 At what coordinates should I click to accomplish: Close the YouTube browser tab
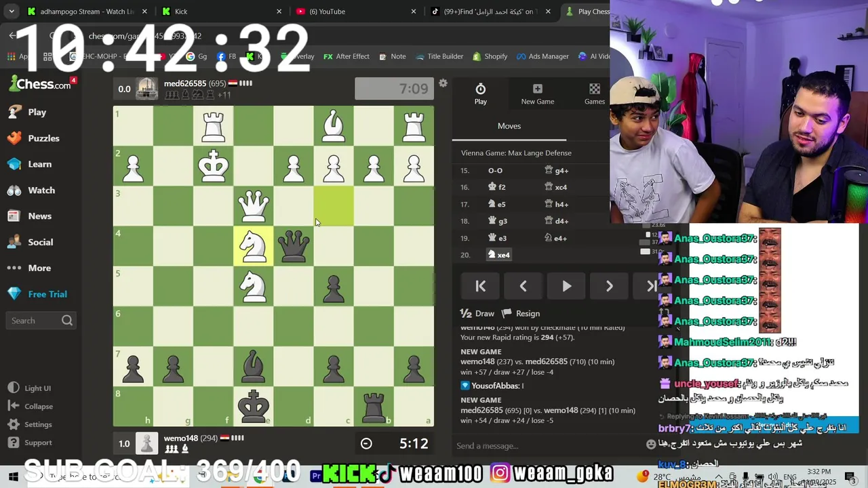414,12
